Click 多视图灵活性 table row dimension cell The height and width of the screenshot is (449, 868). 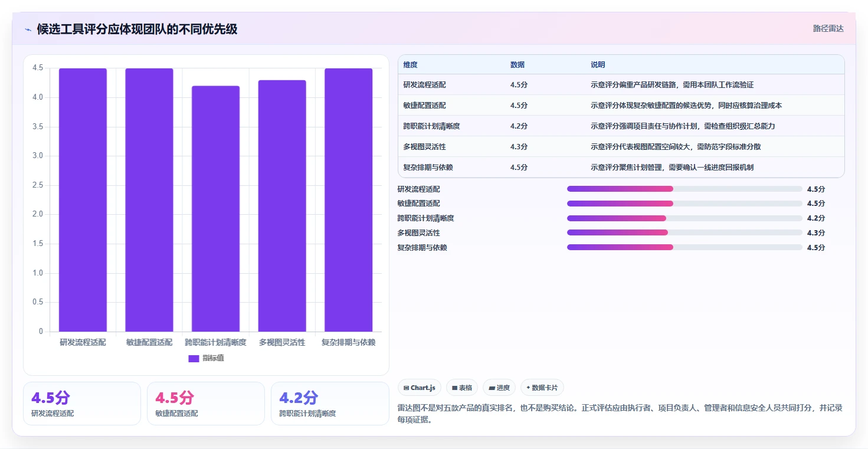pyautogui.click(x=425, y=147)
